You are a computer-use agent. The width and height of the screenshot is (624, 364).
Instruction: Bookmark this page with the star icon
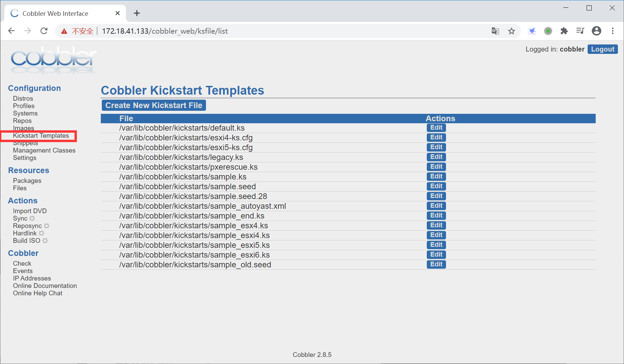point(511,31)
